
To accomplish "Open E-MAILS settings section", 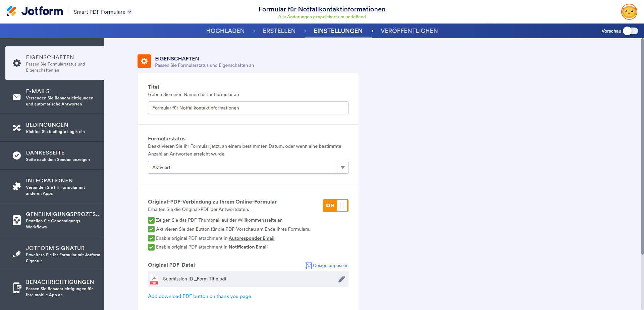I will [52, 97].
